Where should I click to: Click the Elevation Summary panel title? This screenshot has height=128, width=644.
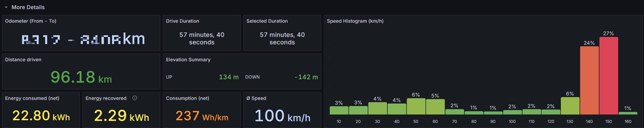(188, 60)
